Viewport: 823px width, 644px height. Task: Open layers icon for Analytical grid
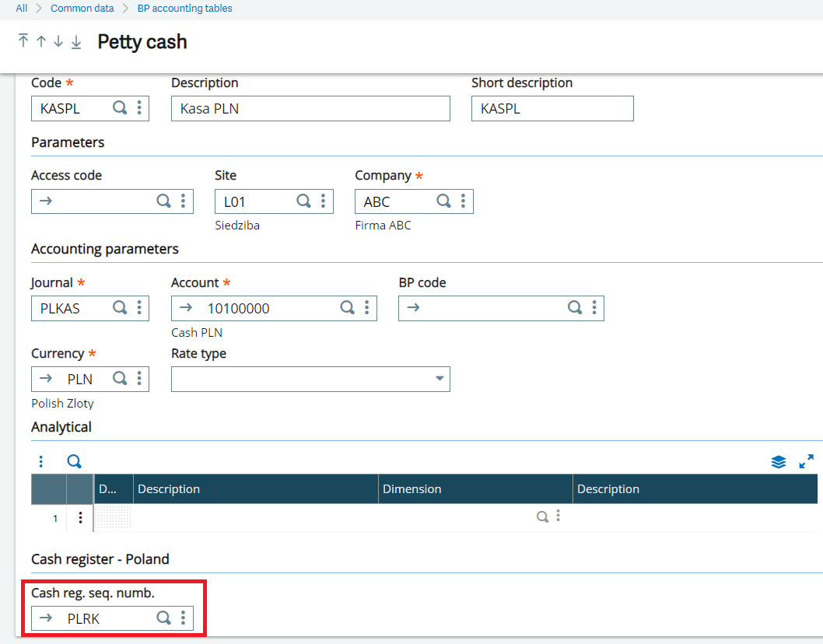pos(779,462)
